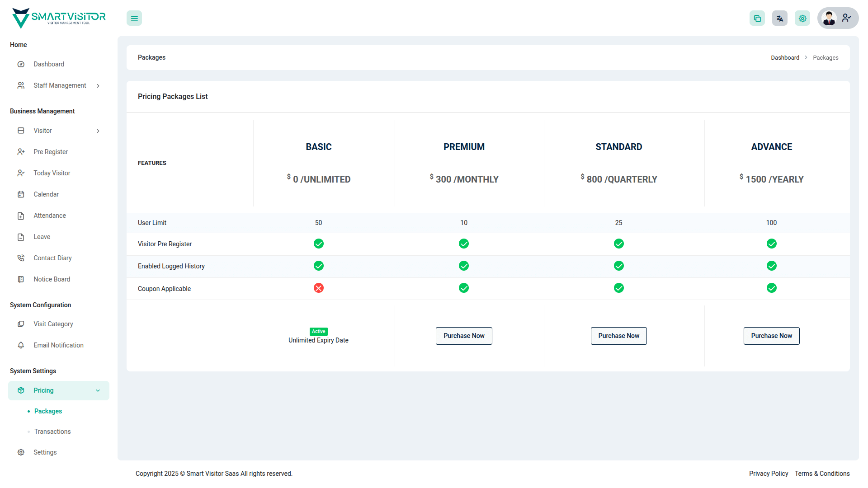Click Purchase Now for Premium package
The image size is (868, 488).
[x=464, y=336]
